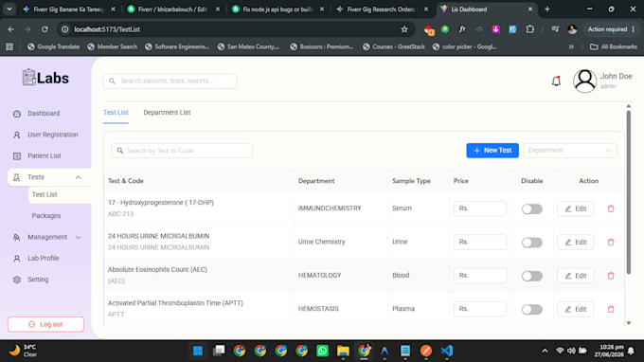Bookmark this page with the star icon

coord(404,29)
